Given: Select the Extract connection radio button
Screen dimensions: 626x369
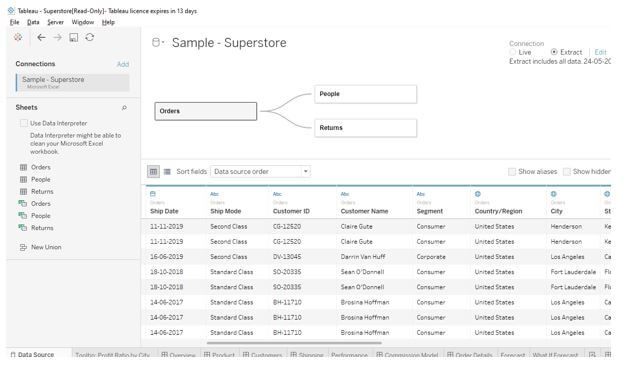Looking at the screenshot, I should click(x=554, y=52).
